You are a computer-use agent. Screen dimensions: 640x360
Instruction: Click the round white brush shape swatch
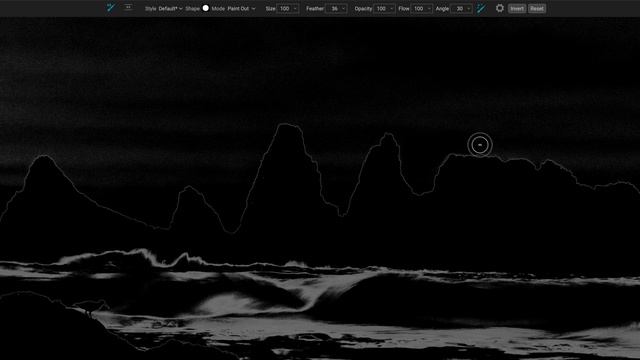[x=206, y=8]
